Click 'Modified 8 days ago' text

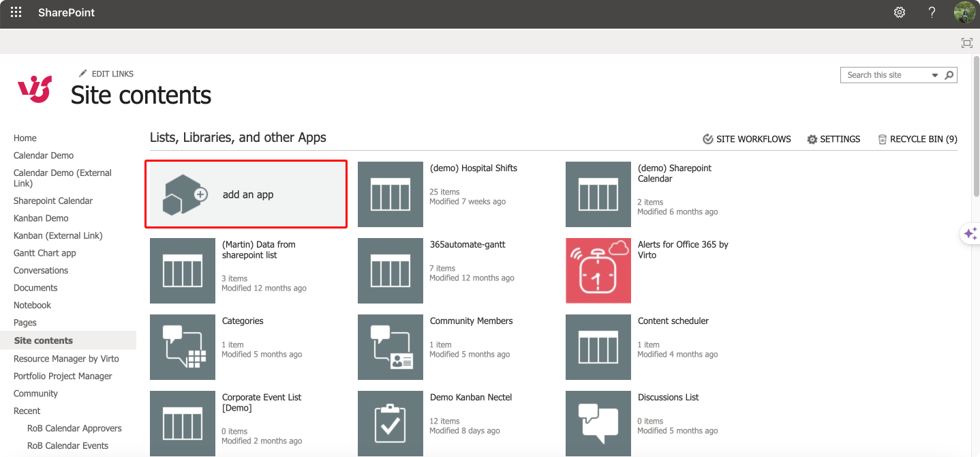click(465, 430)
